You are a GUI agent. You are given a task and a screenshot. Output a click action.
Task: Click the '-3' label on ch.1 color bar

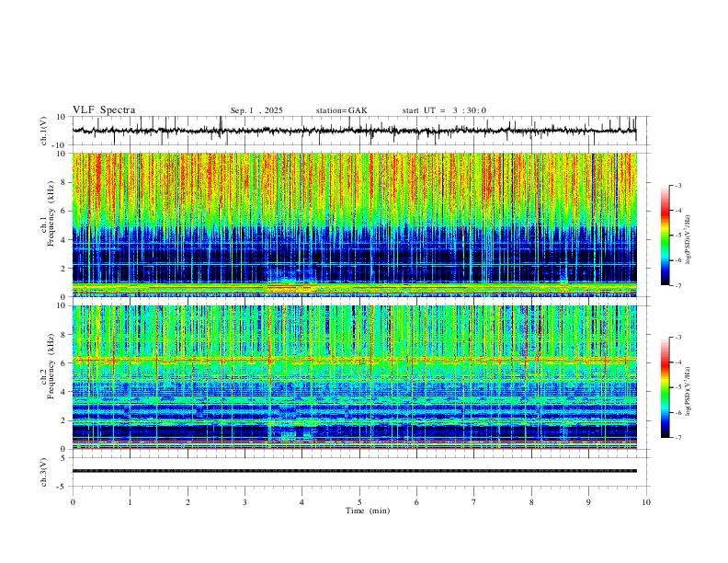[678, 185]
